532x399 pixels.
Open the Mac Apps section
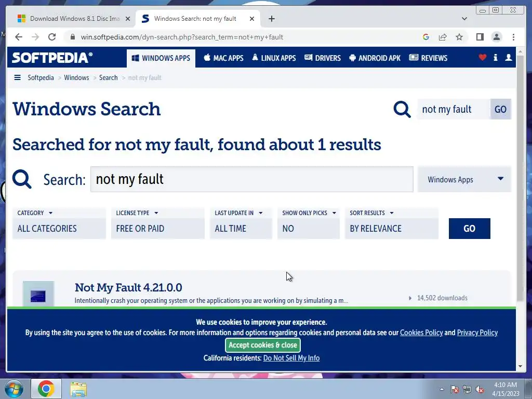(x=223, y=58)
